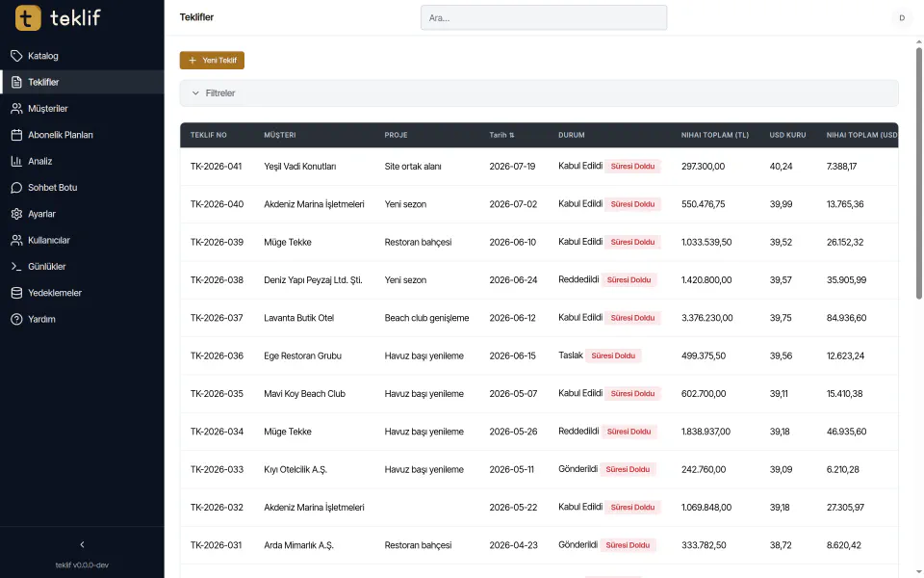924x578 pixels.
Task: Focus the Ara... search field
Action: coord(543,17)
